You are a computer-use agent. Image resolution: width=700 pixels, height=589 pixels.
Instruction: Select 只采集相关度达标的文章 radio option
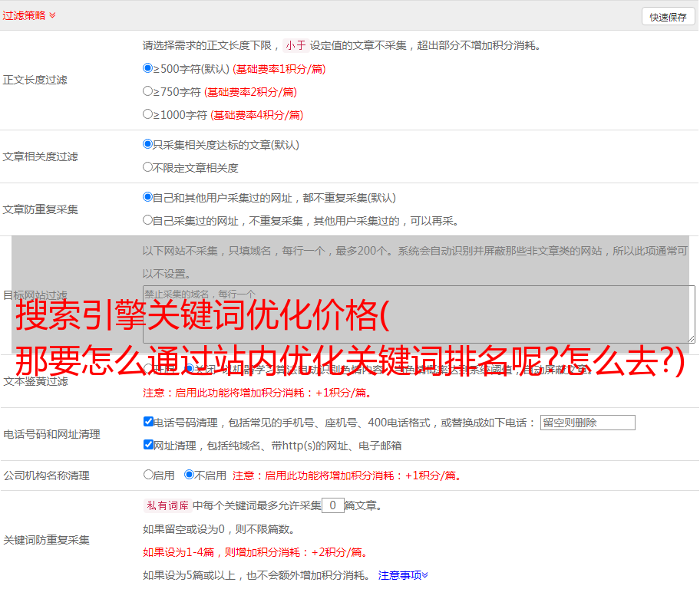point(148,144)
